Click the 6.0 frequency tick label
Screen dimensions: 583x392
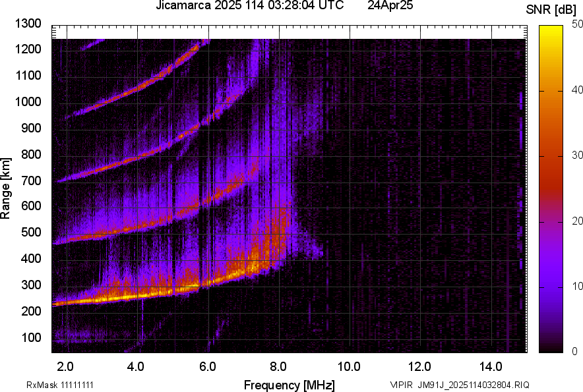tap(208, 367)
